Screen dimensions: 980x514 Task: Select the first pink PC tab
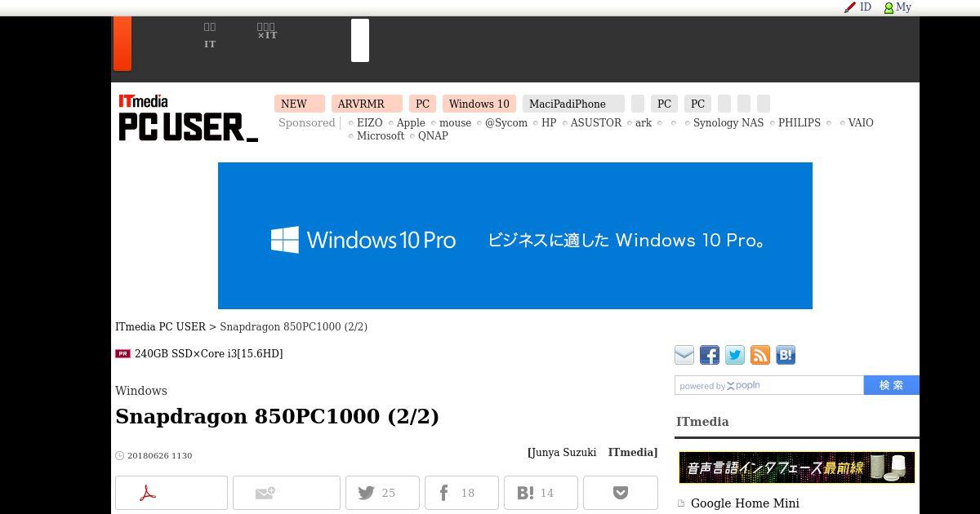422,104
